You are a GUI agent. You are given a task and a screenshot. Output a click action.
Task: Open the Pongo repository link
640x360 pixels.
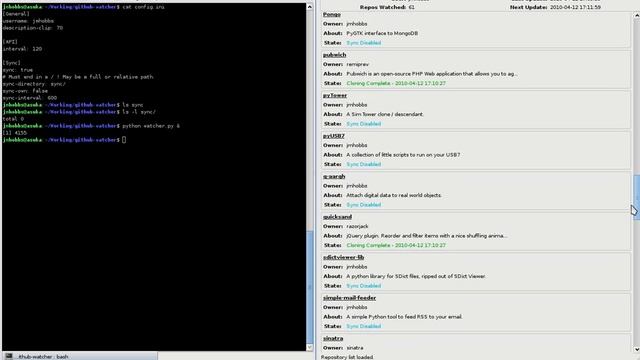tap(331, 14)
